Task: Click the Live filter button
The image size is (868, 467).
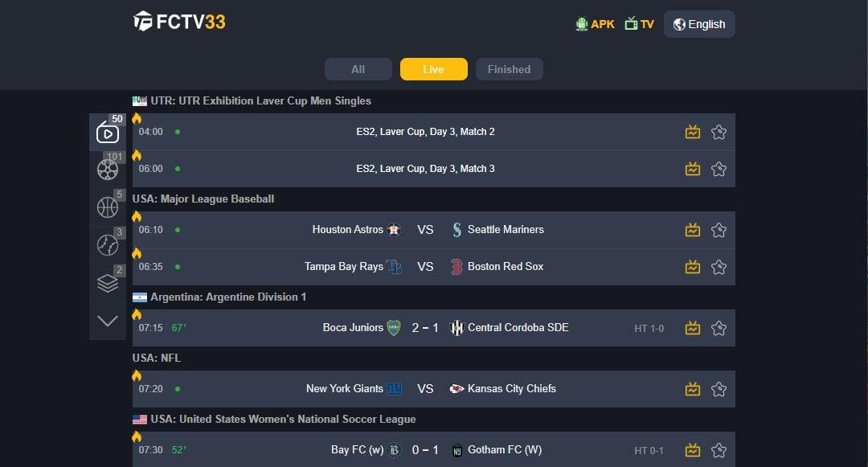Action: point(433,69)
